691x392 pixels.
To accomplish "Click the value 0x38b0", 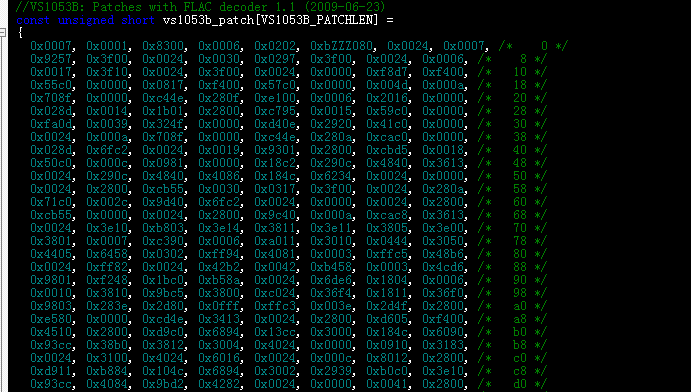I will tap(107, 345).
